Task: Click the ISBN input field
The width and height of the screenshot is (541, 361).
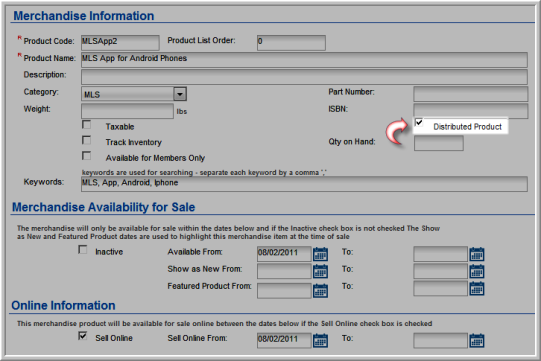Action: pyautogui.click(x=471, y=111)
